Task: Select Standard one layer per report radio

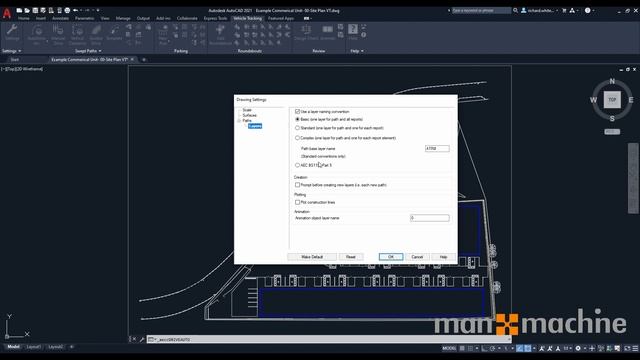Action: (297, 128)
